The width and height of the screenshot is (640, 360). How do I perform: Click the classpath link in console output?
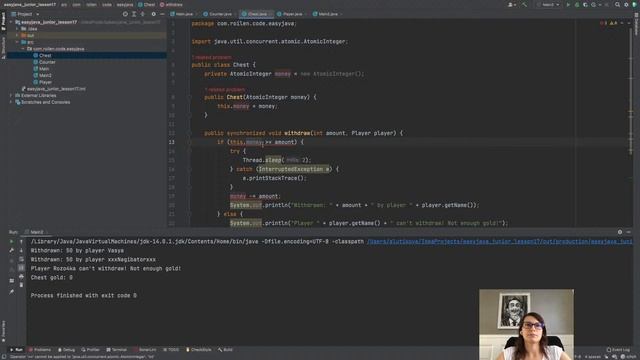(x=499, y=242)
